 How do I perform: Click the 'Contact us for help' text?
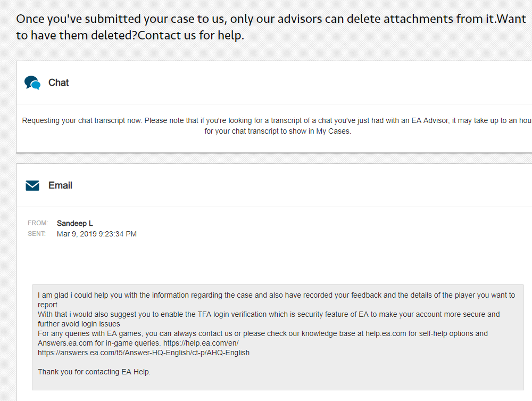click(190, 35)
